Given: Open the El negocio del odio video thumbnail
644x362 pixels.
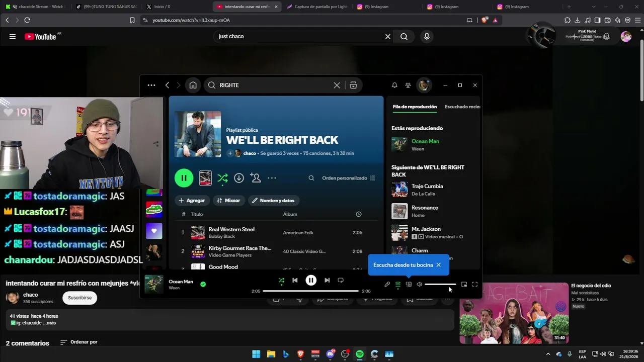Looking at the screenshot, I should pos(514,313).
